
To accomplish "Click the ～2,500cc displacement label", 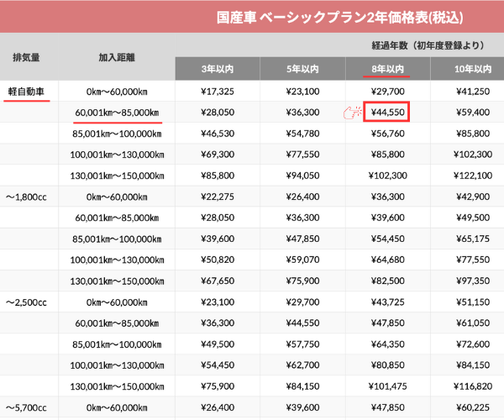I will coord(27,301).
